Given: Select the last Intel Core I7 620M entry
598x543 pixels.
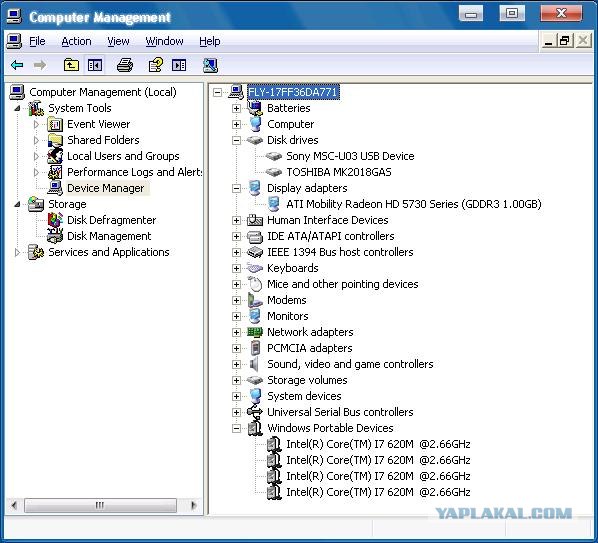Looking at the screenshot, I should 378,492.
